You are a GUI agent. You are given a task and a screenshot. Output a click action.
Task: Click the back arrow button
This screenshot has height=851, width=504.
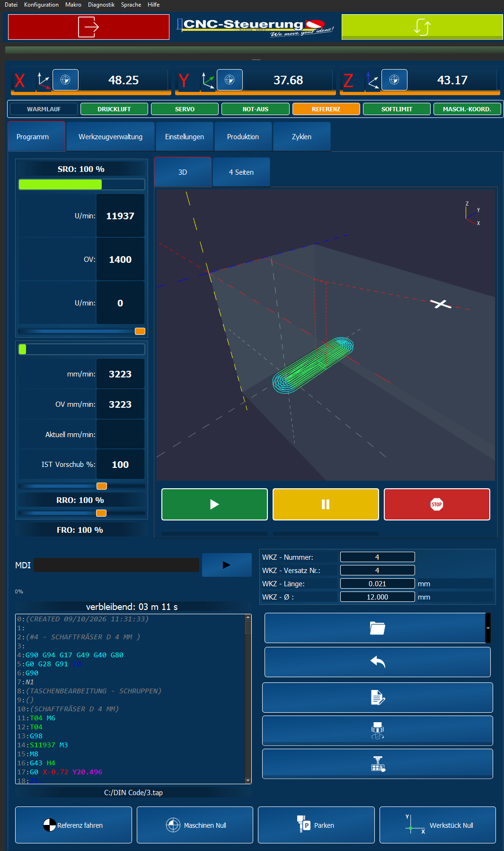pyautogui.click(x=378, y=662)
